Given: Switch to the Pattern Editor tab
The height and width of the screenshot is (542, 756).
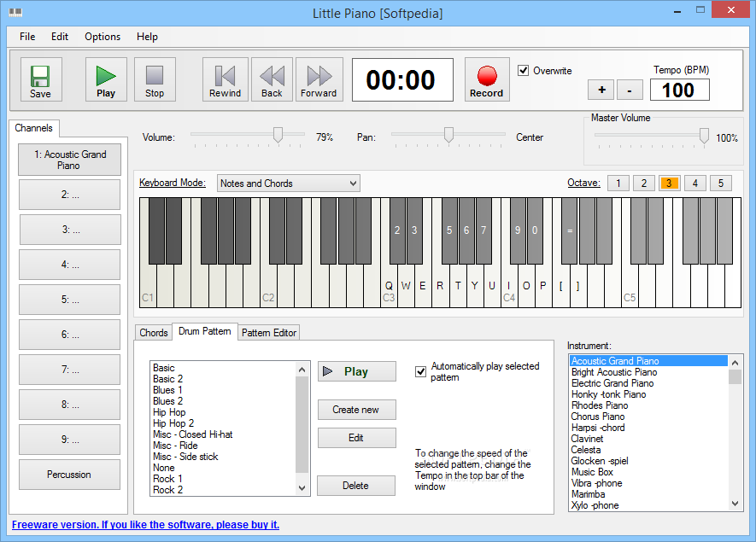Looking at the screenshot, I should (x=269, y=332).
